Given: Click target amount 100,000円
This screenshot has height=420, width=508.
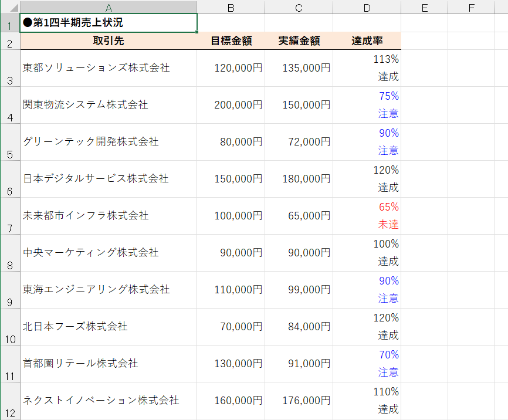Looking at the screenshot, I should (x=231, y=216).
